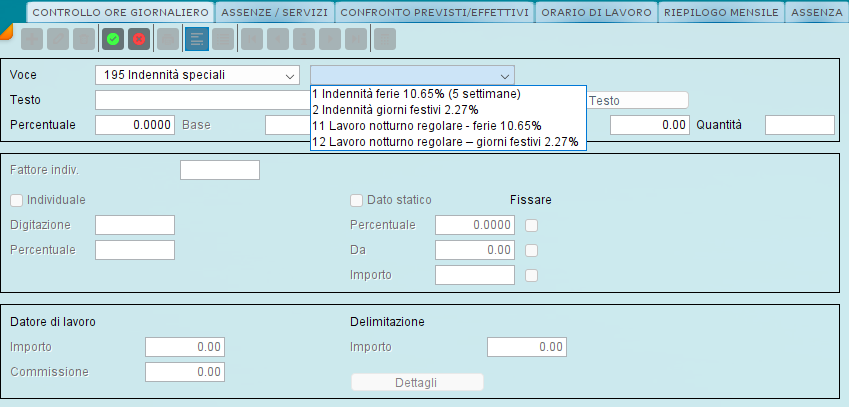Open the RIEPILOGO MENSILE tab
This screenshot has width=849, height=407.
tap(721, 12)
